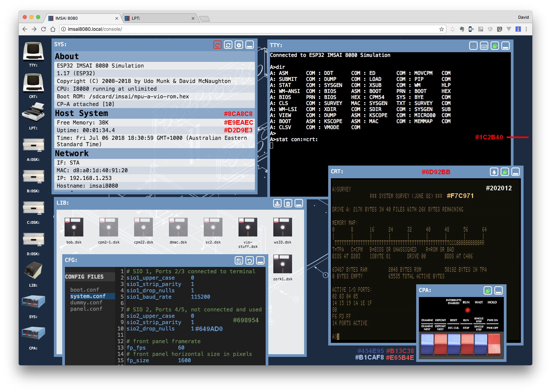
Task: Toggle the PWR ON/PWR OFF switch
Action: pyautogui.click(x=494, y=344)
